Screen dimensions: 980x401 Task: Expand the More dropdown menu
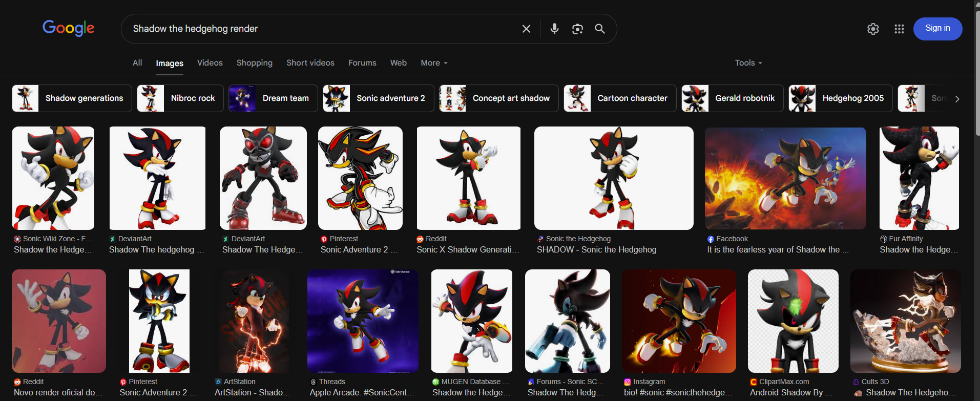pyautogui.click(x=434, y=62)
